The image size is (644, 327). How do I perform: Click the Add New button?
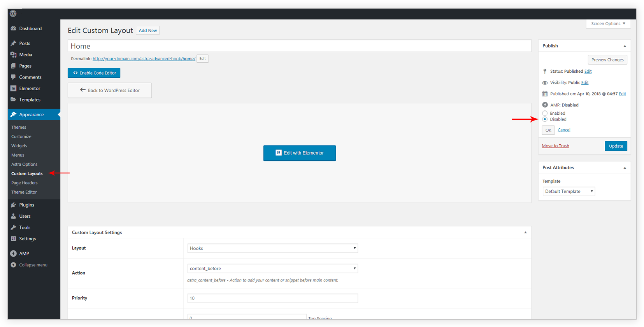[148, 30]
